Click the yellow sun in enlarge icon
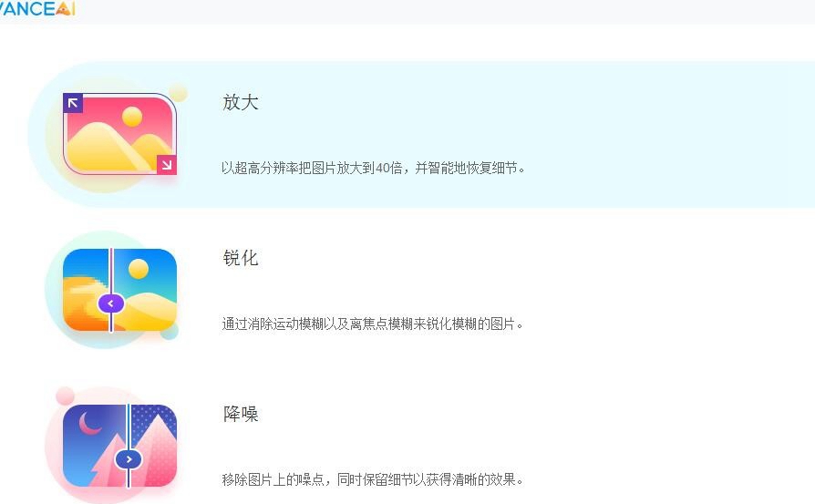Image resolution: width=815 pixels, height=504 pixels. click(x=132, y=117)
